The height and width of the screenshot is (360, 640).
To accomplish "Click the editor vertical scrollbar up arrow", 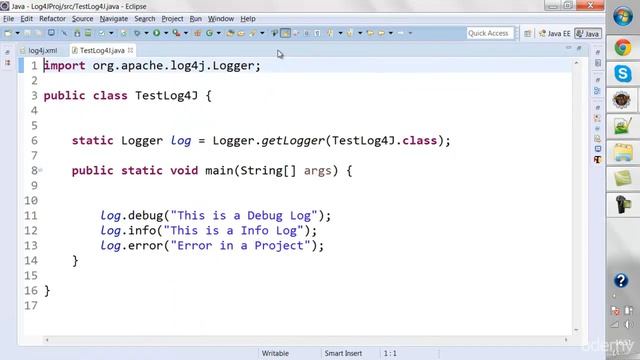I will [576, 63].
